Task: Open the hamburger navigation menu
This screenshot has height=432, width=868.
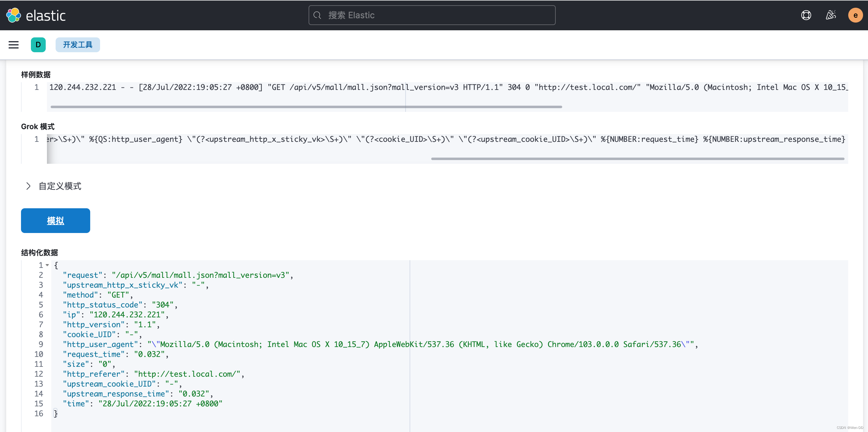Action: tap(14, 45)
